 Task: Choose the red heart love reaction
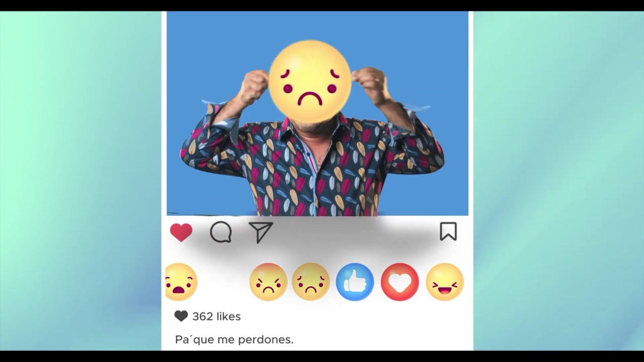coord(400,282)
